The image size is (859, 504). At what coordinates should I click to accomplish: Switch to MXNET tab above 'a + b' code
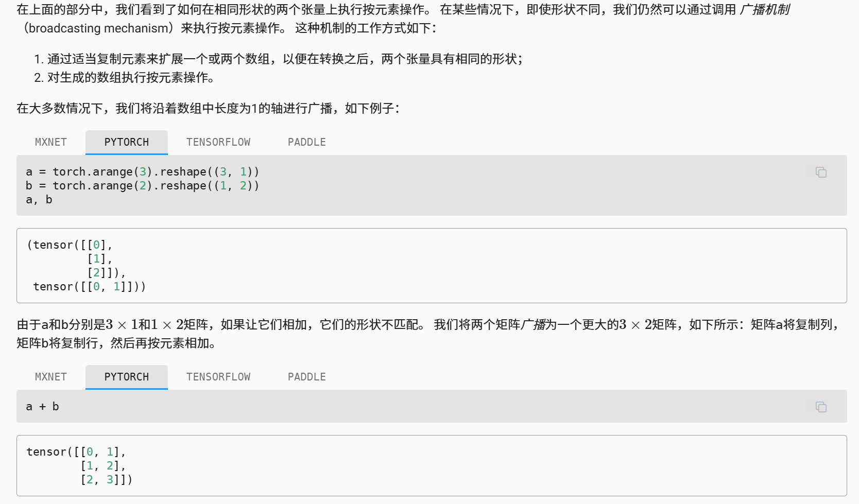tap(51, 377)
